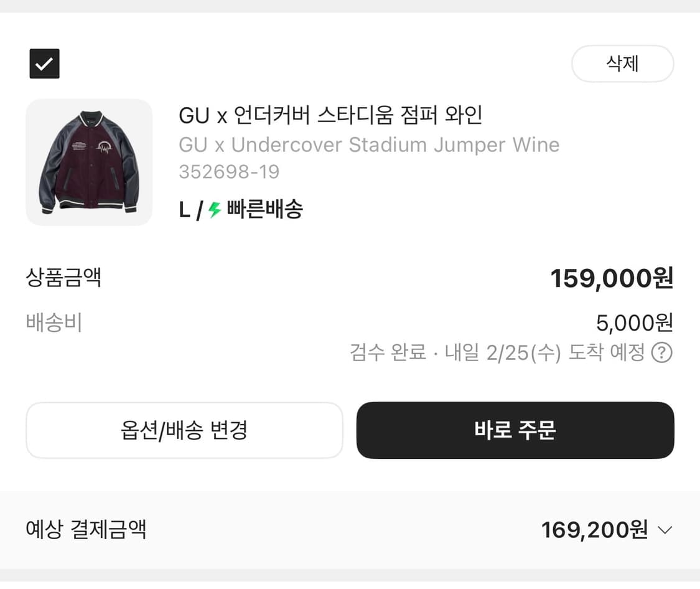Click the 169,200원 total payment amount
The width and height of the screenshot is (700, 589).
(594, 530)
